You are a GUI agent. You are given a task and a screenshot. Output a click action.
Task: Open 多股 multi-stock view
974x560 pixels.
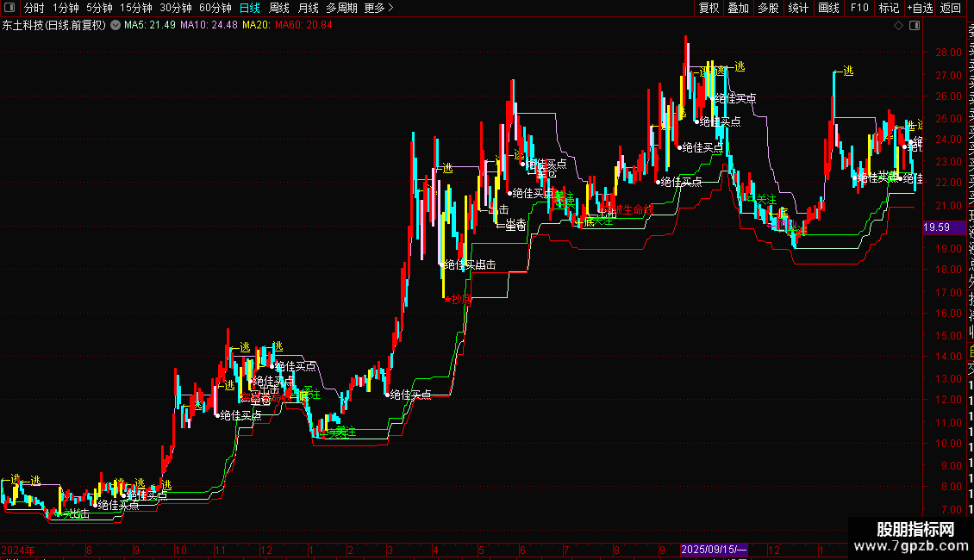(768, 8)
